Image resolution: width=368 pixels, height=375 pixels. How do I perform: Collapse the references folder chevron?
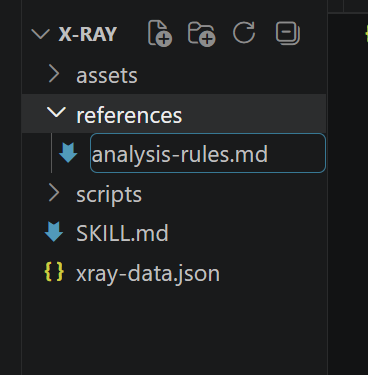pos(56,112)
